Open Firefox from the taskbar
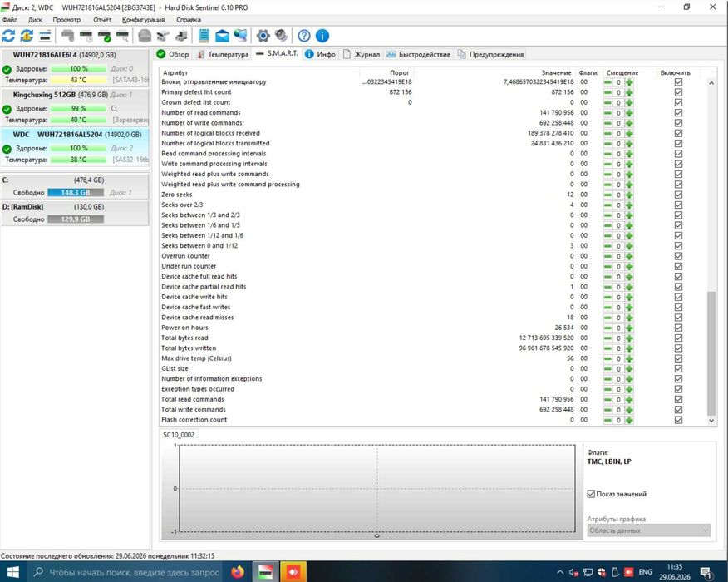The width and height of the screenshot is (728, 582). pyautogui.click(x=238, y=571)
